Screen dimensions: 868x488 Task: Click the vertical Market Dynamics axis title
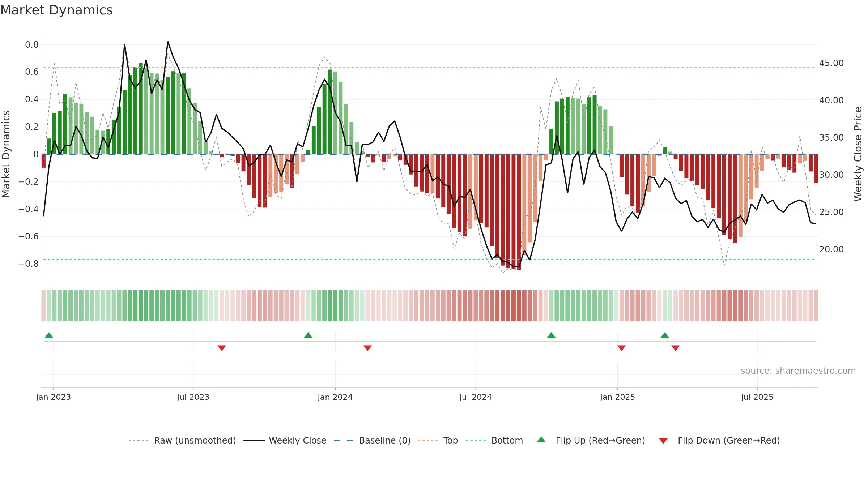click(6, 154)
